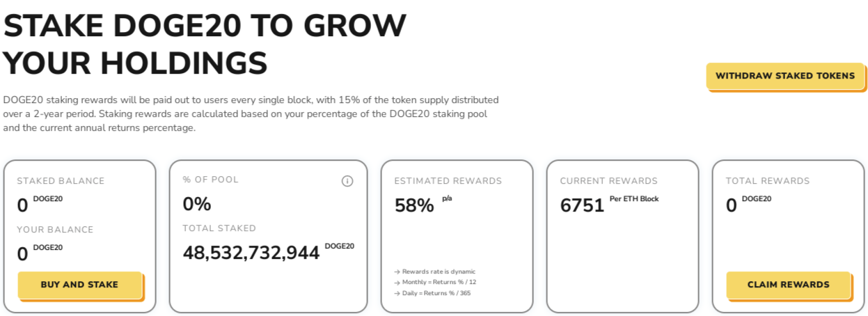Click the 6751 current rewards figure
This screenshot has width=868, height=316.
click(x=582, y=205)
